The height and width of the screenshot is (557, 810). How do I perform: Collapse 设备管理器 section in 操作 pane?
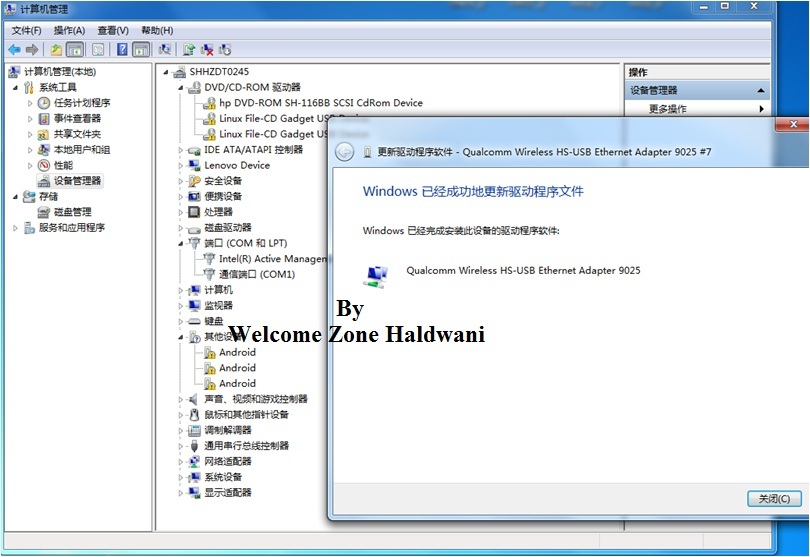point(760,90)
